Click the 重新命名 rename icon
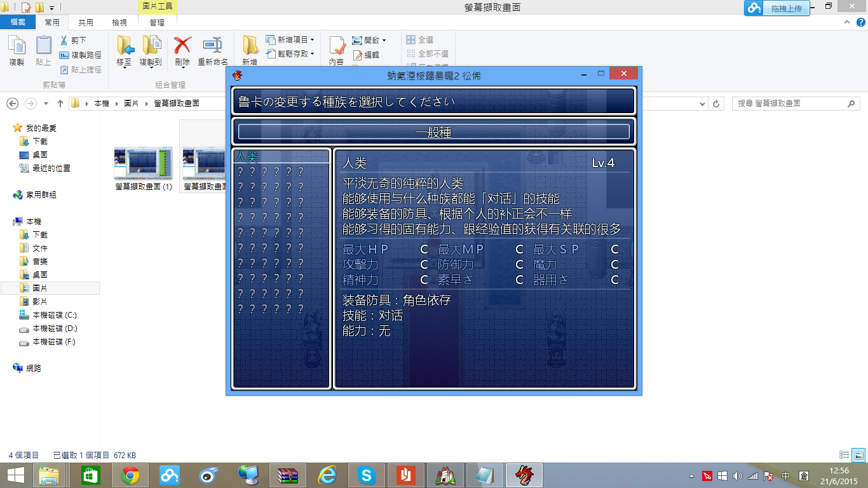Screen dimensions: 868x488 coord(213,45)
